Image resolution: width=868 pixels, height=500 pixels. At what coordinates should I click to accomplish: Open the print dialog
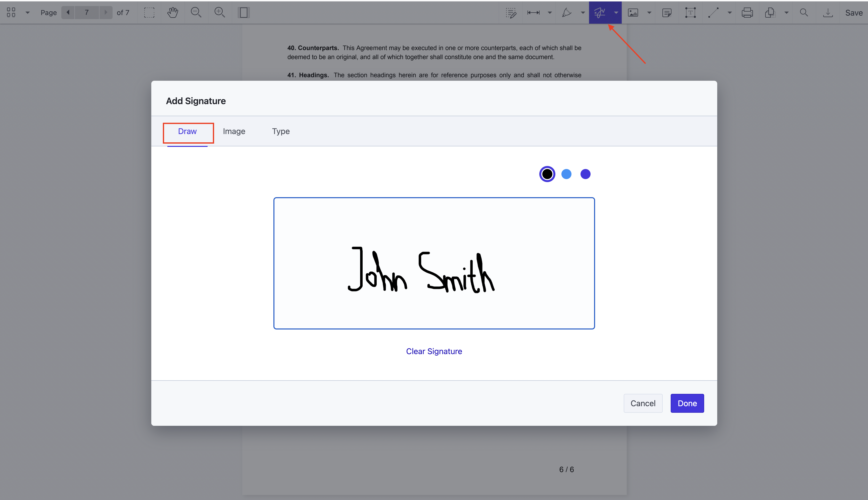pyautogui.click(x=747, y=12)
